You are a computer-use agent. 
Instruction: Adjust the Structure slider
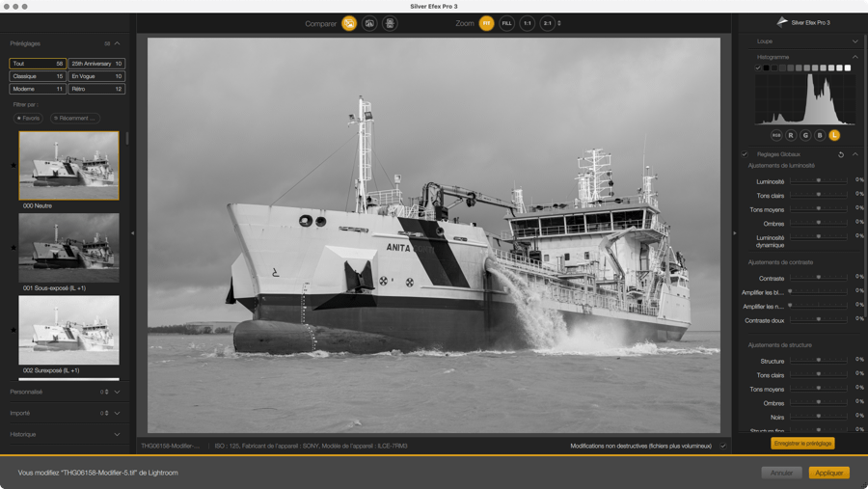(x=818, y=360)
